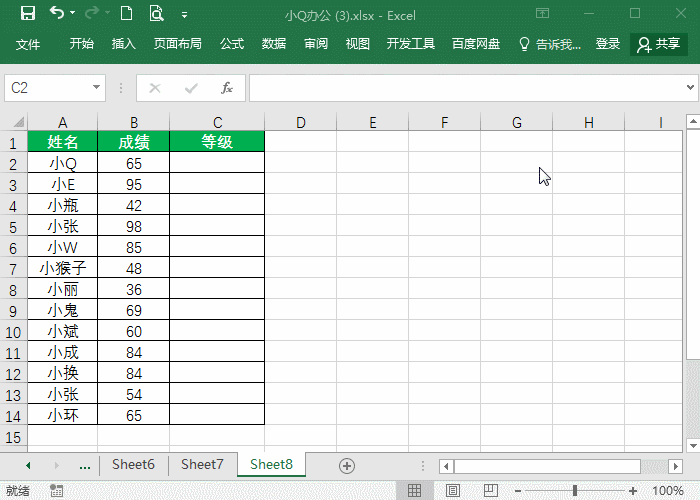Image resolution: width=700 pixels, height=500 pixels.
Task: Open the 数据 ribbon tab
Action: [x=274, y=44]
